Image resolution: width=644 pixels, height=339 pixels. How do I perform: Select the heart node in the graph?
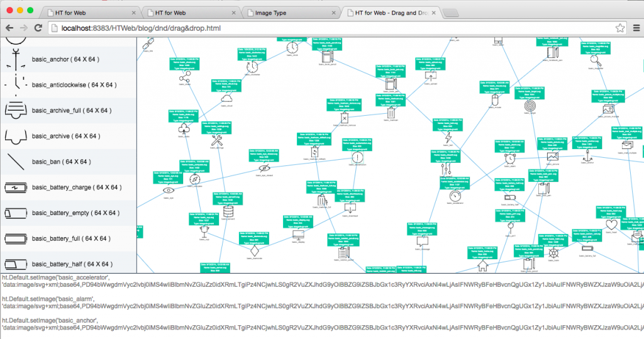click(610, 224)
